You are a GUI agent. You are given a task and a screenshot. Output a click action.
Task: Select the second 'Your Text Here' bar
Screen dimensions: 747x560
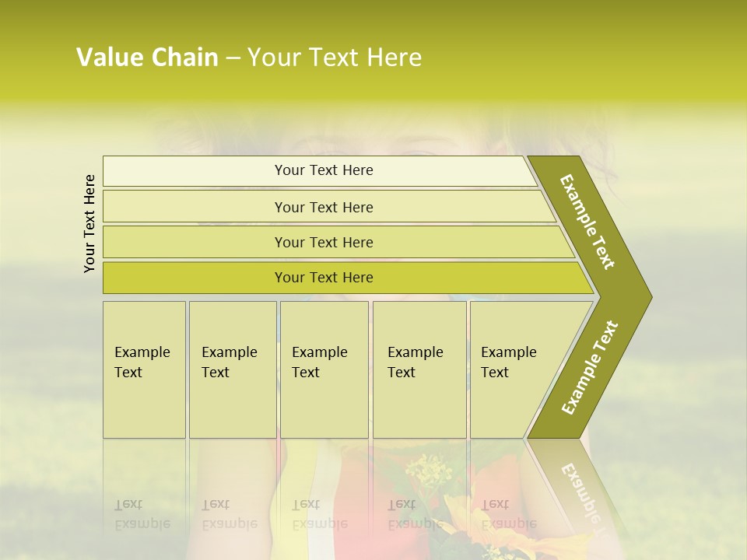pyautogui.click(x=328, y=207)
